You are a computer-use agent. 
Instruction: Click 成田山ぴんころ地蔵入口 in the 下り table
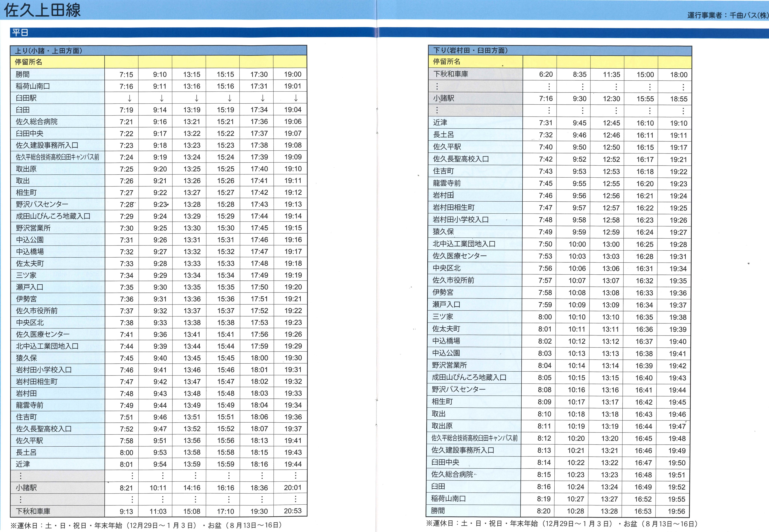(x=469, y=377)
